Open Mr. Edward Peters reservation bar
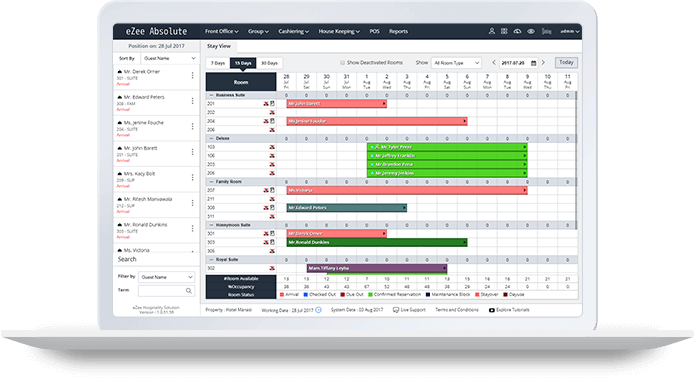Viewport: 694px width, 381px height. coord(347,208)
